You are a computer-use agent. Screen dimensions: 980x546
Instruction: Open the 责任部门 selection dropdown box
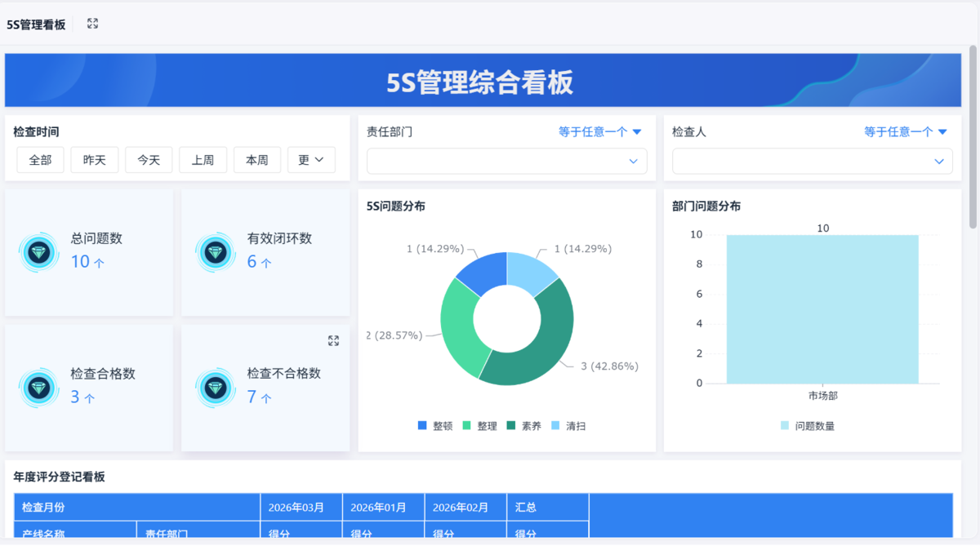coord(506,161)
